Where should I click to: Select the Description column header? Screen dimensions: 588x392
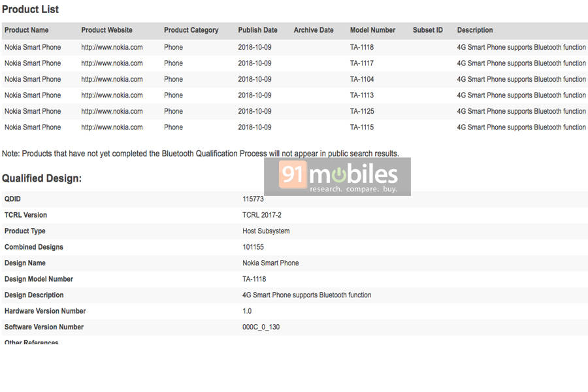475,30
